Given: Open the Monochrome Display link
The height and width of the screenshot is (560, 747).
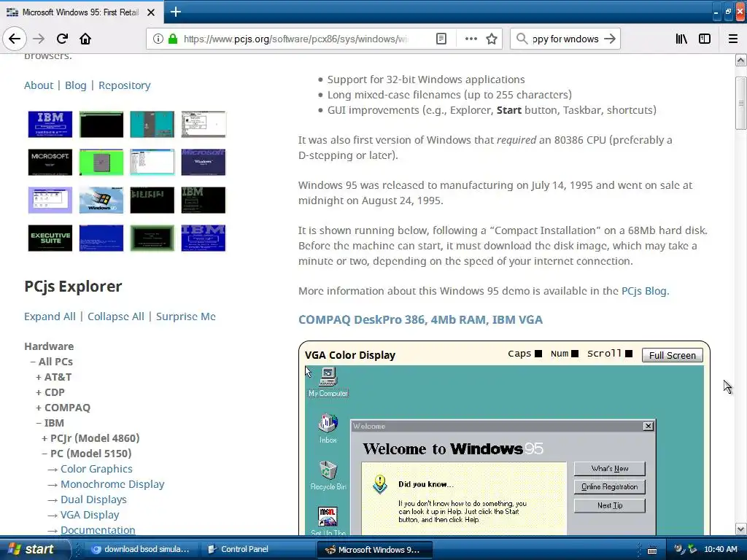Looking at the screenshot, I should coord(112,484).
